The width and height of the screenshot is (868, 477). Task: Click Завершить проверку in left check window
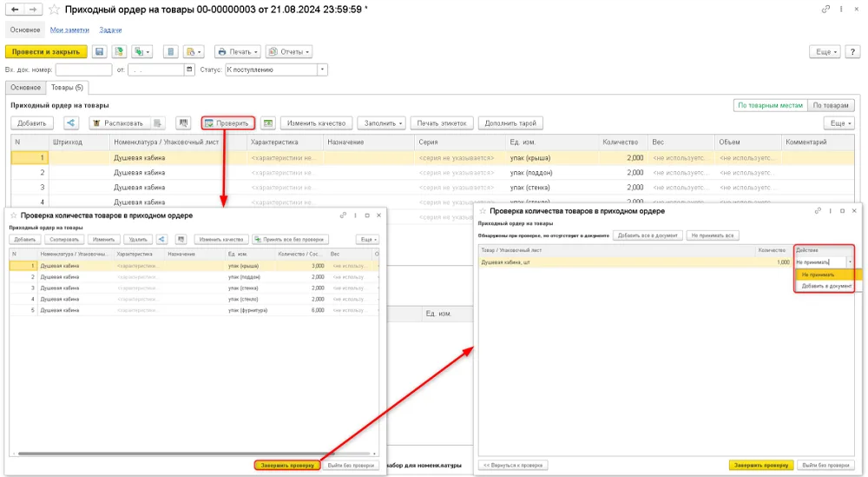point(287,466)
